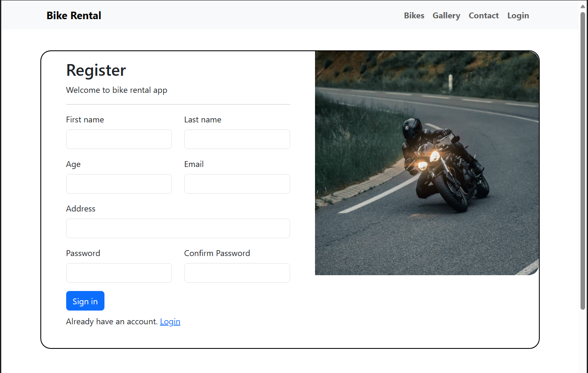Click the motorcycle photo on the card

pos(427,163)
